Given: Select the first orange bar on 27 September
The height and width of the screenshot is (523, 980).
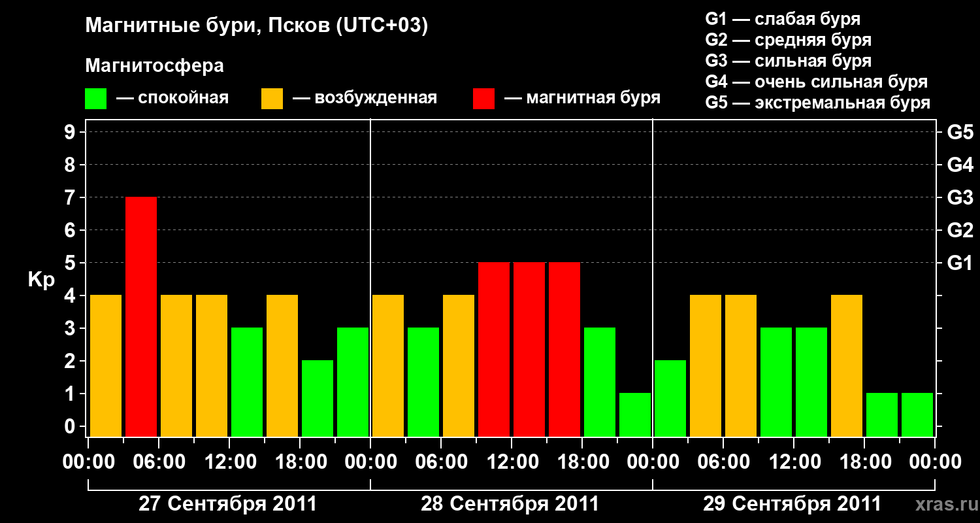Looking at the screenshot, I should click(106, 365).
